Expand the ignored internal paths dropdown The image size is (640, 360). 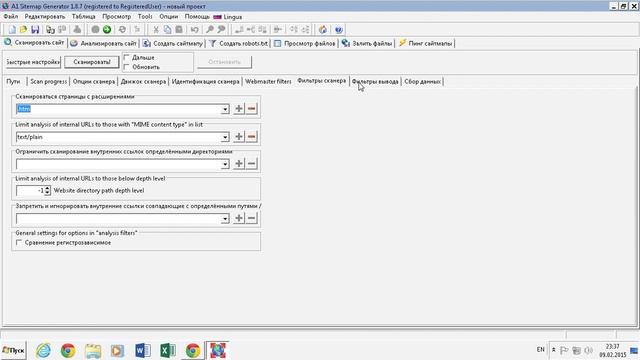point(225,218)
